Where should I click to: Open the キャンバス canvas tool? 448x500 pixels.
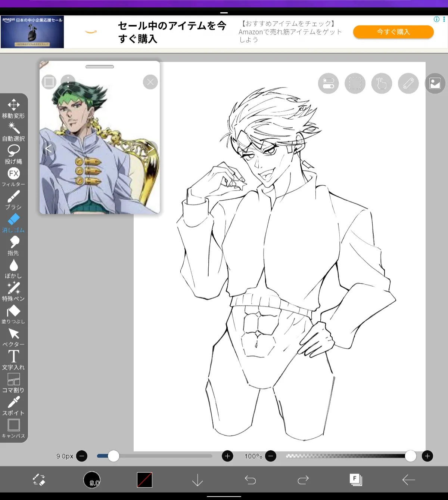coord(13,429)
